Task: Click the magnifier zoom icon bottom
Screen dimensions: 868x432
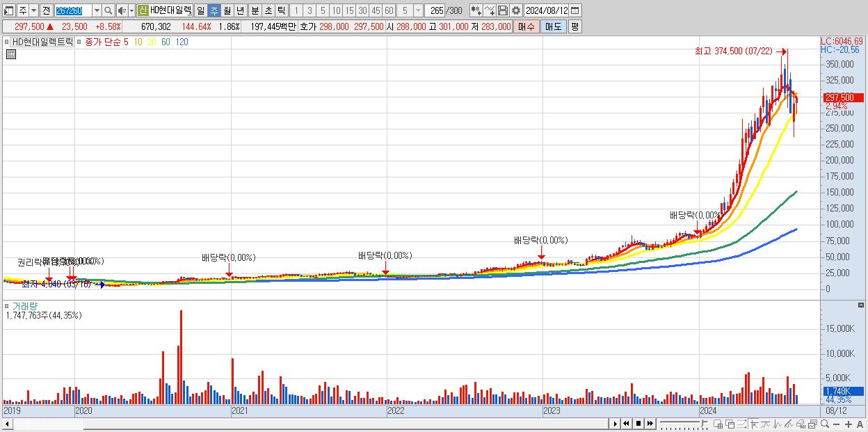Action: [825, 424]
